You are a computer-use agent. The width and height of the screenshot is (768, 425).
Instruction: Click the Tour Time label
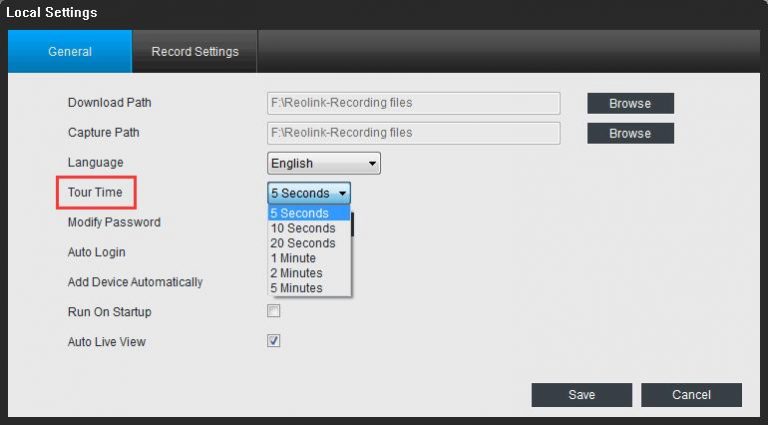95,192
